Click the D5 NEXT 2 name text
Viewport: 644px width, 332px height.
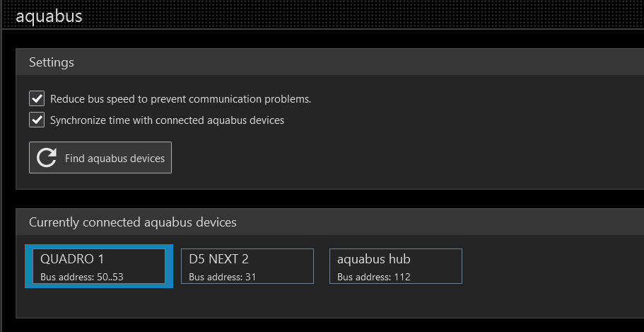(218, 259)
